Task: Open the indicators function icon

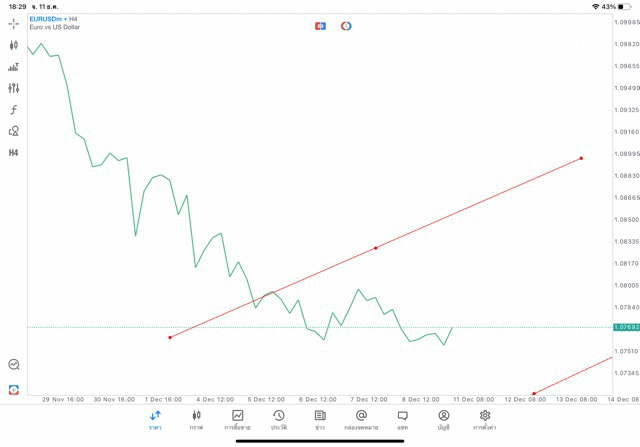Action: (14, 110)
